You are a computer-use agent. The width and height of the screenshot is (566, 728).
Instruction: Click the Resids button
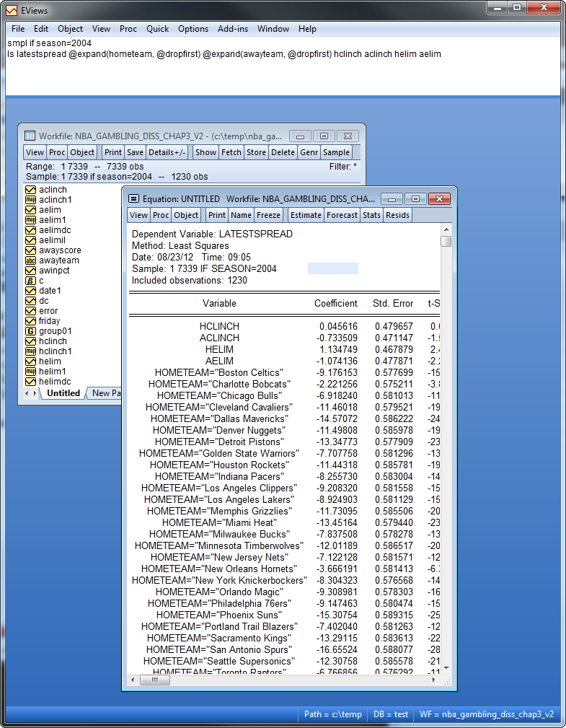tap(397, 215)
